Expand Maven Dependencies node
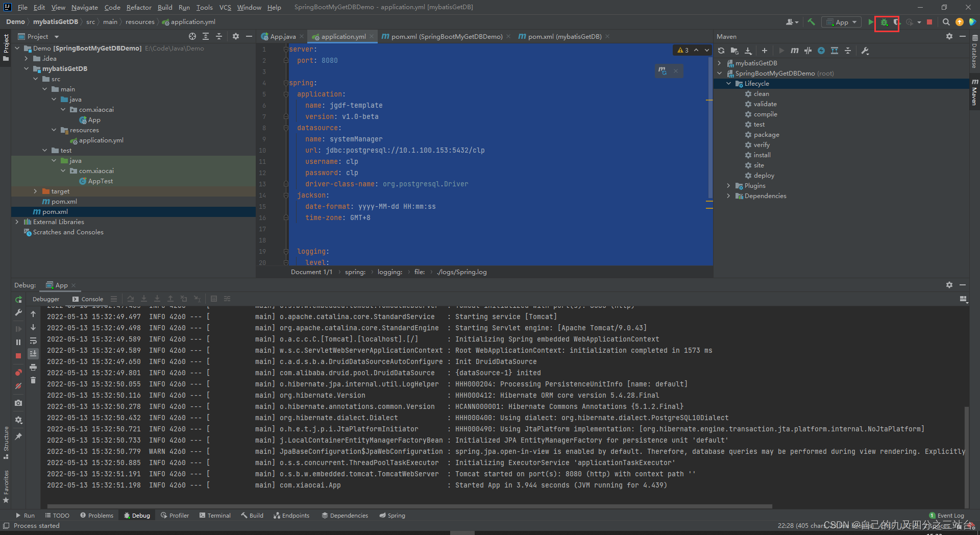This screenshot has height=535, width=980. 729,196
